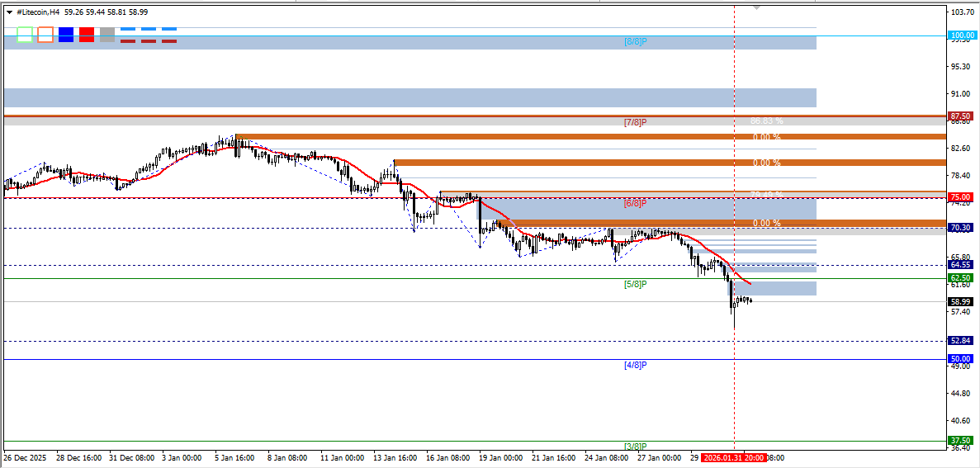This screenshot has width=980, height=468.
Task: Click the 28 Dec 16:00 time label
Action: (x=79, y=457)
